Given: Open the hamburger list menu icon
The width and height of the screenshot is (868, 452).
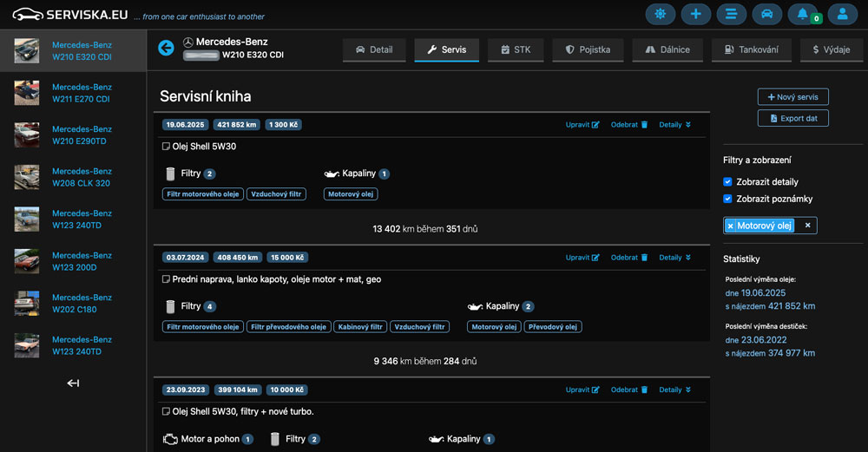Looking at the screenshot, I should [x=731, y=15].
